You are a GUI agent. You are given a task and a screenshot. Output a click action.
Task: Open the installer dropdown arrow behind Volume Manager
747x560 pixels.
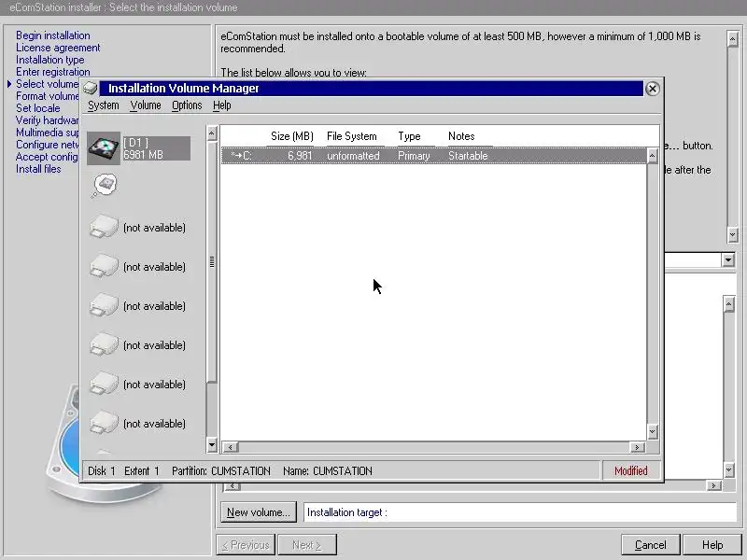[x=728, y=260]
